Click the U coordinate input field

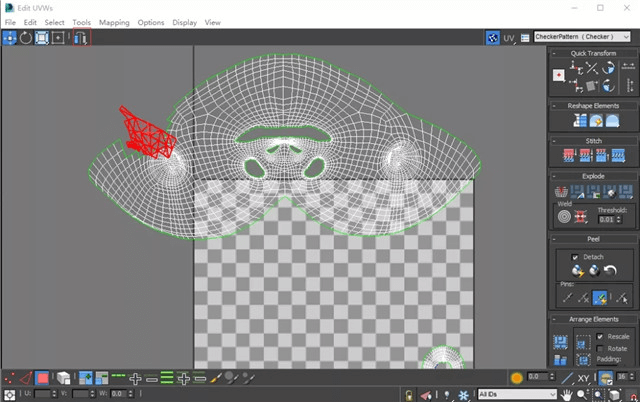pos(42,394)
